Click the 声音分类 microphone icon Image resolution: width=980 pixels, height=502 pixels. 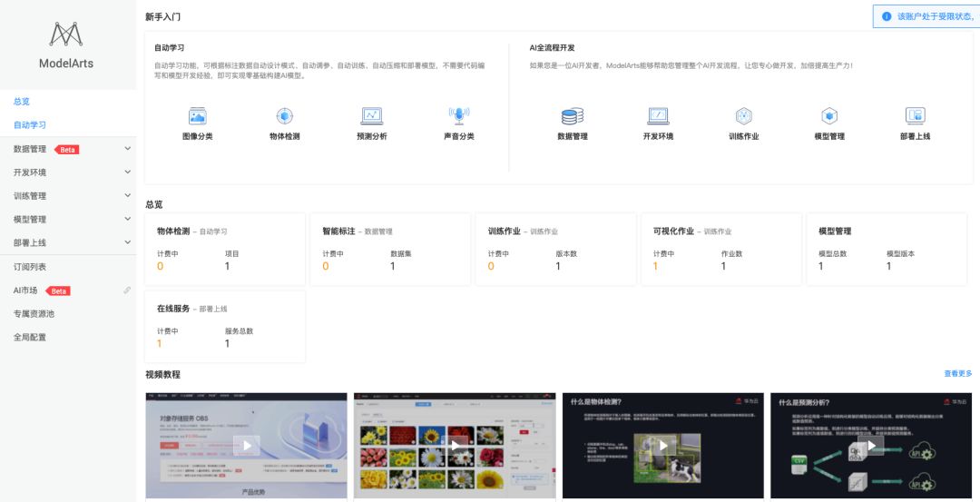tap(458, 116)
